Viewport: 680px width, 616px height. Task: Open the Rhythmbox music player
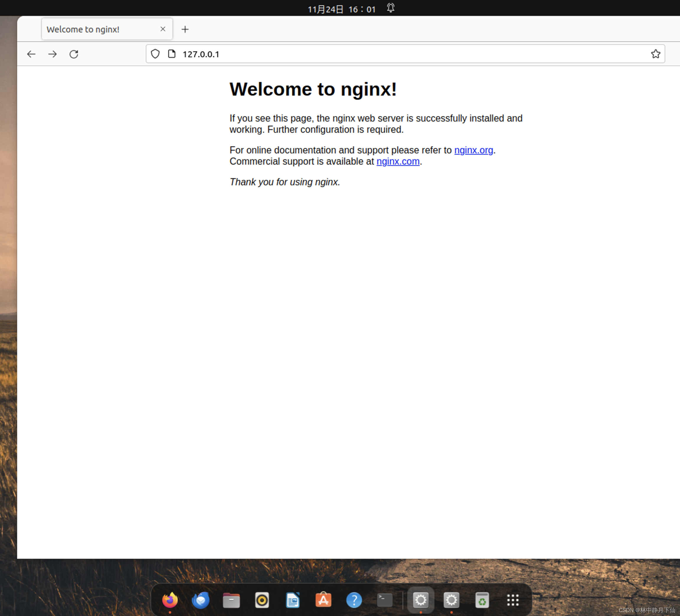click(262, 600)
